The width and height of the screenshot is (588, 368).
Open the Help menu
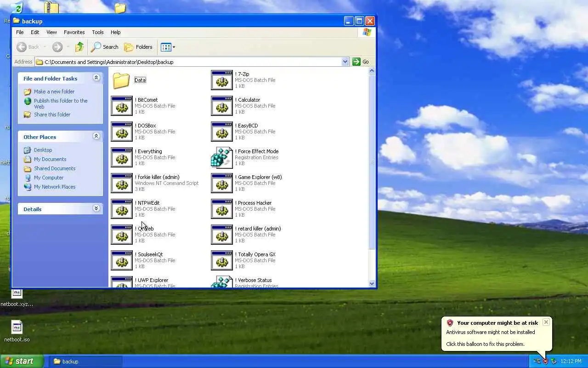[115, 32]
